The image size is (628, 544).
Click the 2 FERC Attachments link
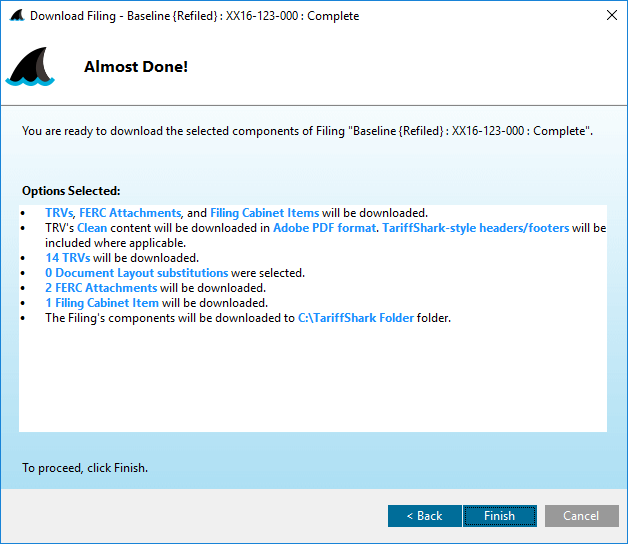[101, 288]
